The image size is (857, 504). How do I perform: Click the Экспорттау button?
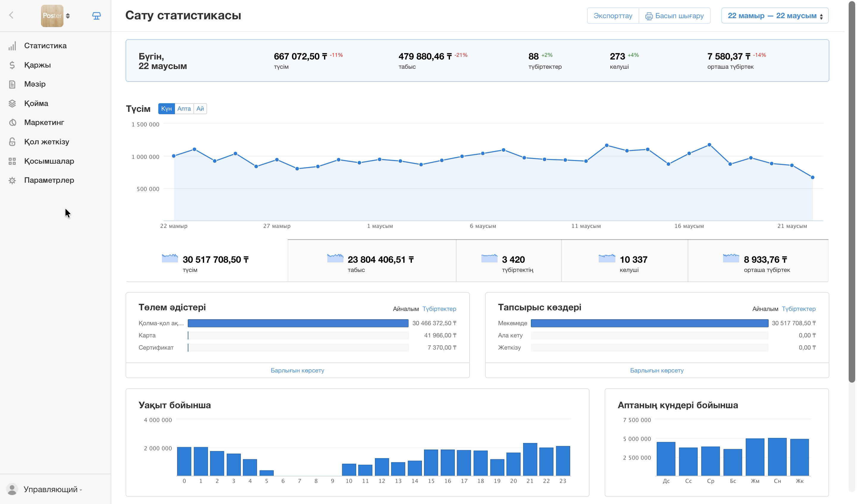point(613,16)
